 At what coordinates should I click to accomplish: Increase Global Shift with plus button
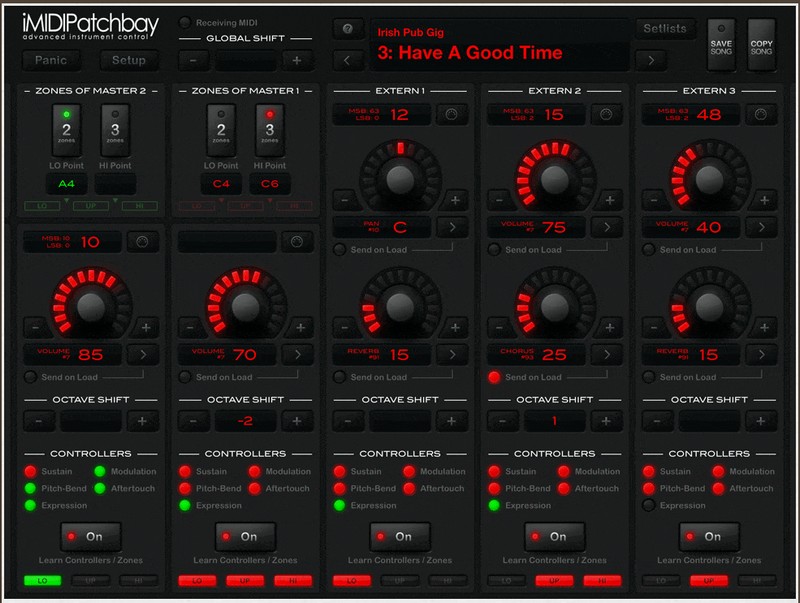(x=296, y=60)
